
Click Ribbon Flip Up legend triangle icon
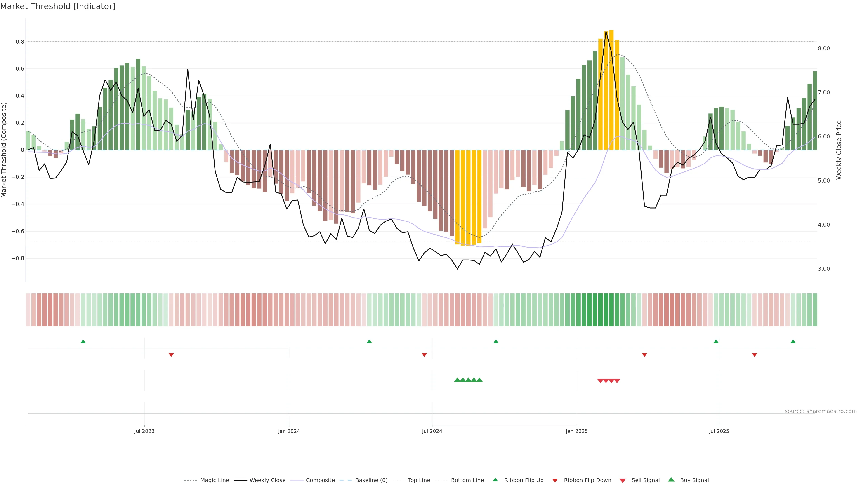495,480
